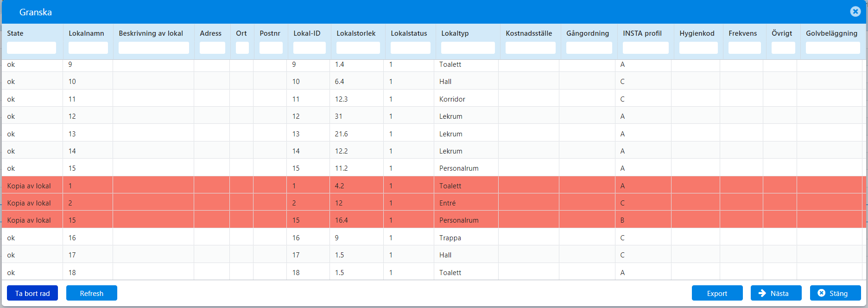Viewport: 868px width, 308px height.
Task: Sort by Lokalstorlek column header
Action: click(x=356, y=33)
